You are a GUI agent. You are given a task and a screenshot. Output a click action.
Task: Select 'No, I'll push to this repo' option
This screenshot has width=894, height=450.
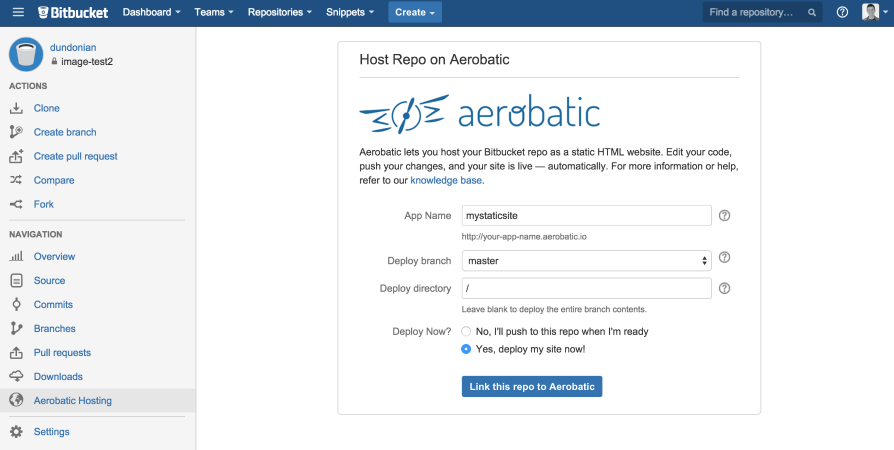click(x=466, y=331)
